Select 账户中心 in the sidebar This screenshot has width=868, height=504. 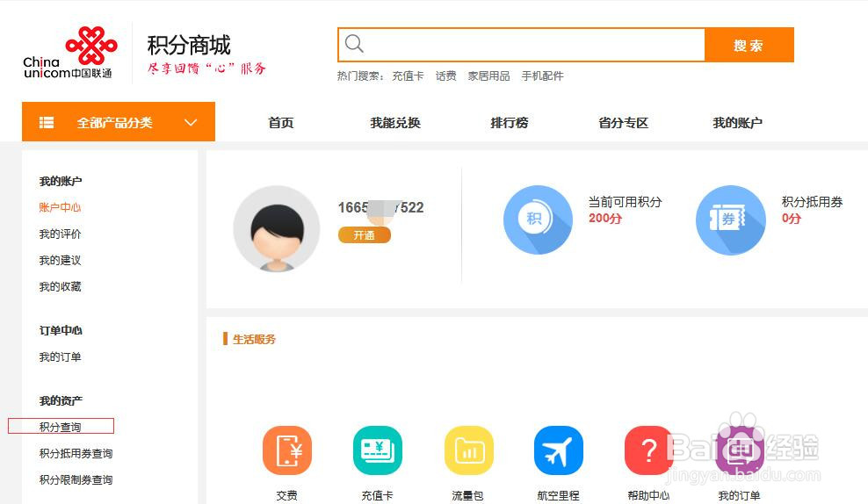pos(60,207)
